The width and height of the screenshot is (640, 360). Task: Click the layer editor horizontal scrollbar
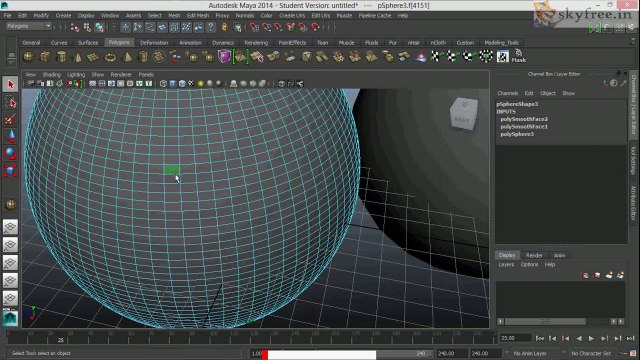coord(545,322)
